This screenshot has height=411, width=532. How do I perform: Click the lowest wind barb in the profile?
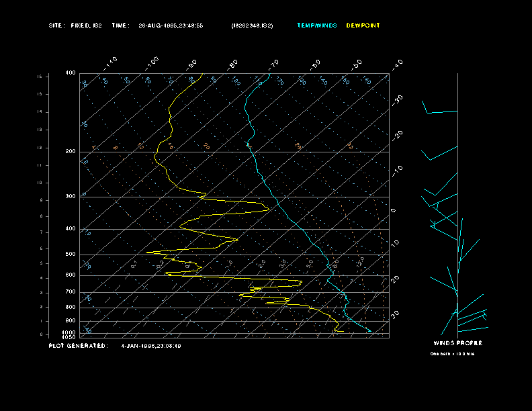[473, 329]
